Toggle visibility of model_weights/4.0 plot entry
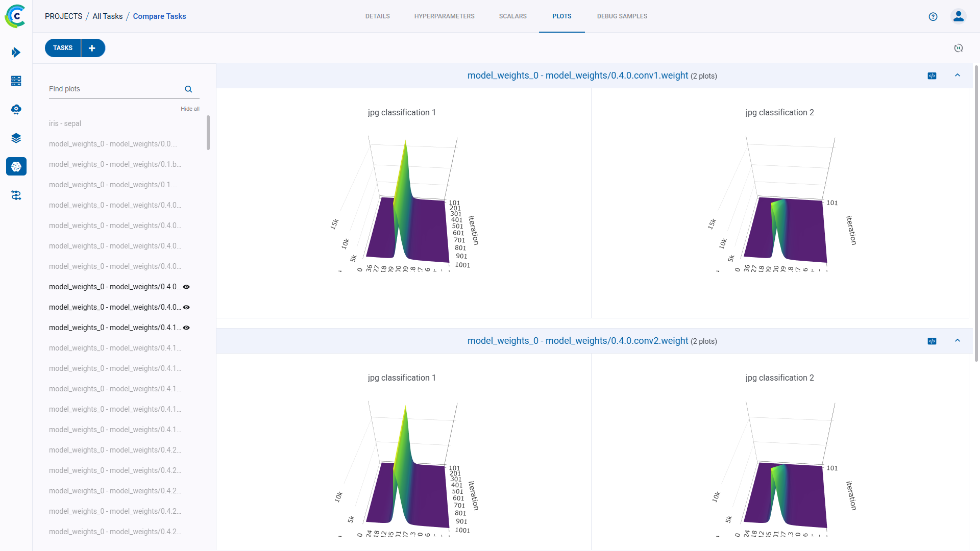Viewport: 980px width, 551px height. 187,287
